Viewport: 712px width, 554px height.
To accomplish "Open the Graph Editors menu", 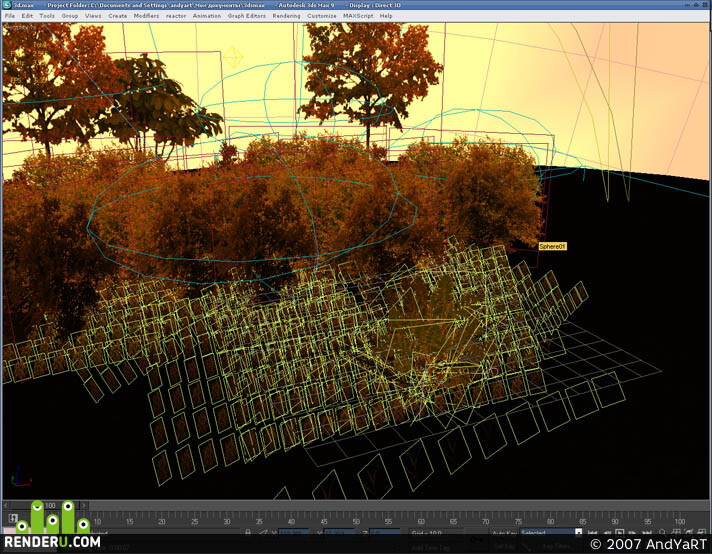I will coord(247,16).
